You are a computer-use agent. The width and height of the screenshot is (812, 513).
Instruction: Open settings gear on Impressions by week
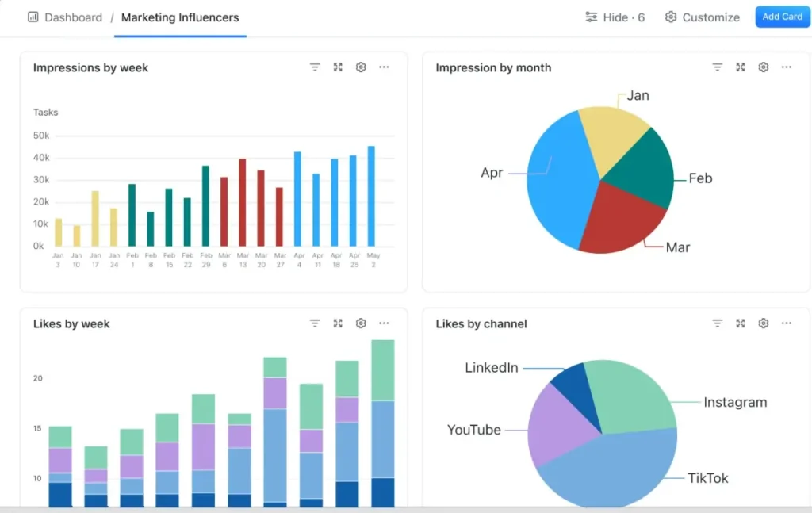[x=361, y=67]
